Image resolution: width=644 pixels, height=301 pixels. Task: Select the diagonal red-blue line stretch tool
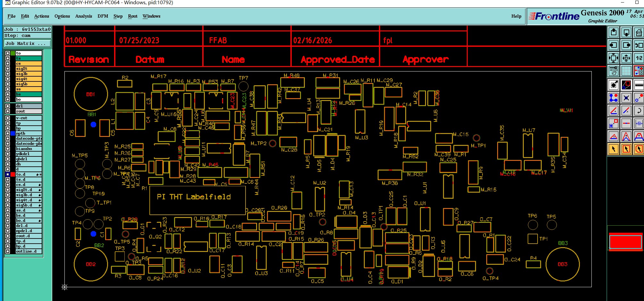coord(626,111)
